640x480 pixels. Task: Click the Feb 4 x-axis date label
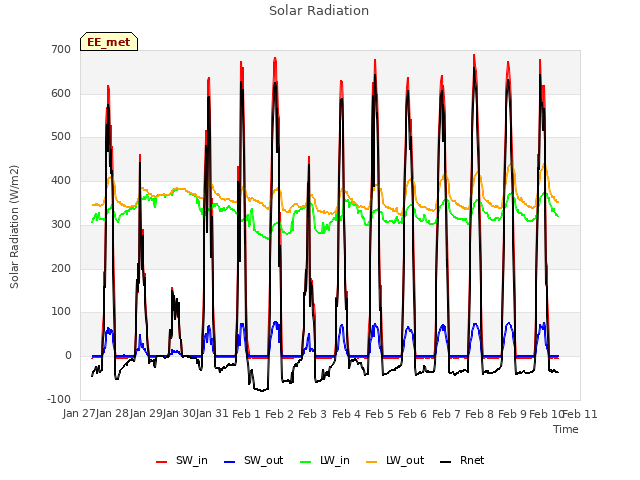click(347, 414)
